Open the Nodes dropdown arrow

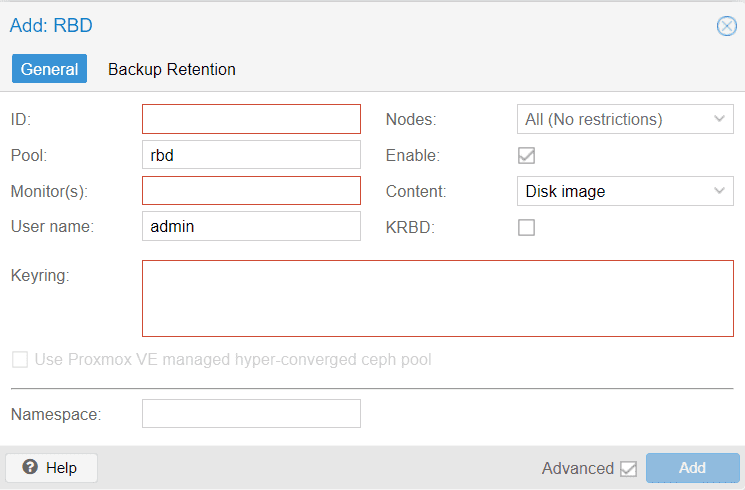tap(719, 119)
